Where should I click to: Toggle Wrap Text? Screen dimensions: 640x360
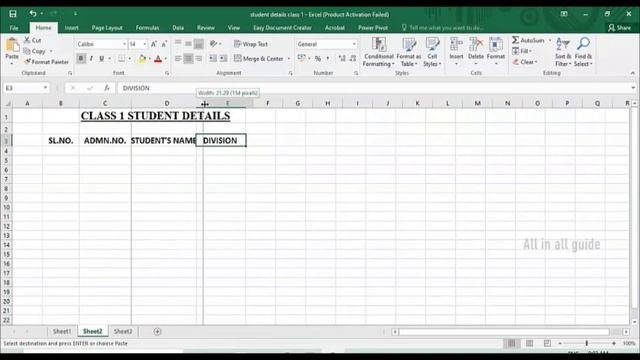coord(251,44)
